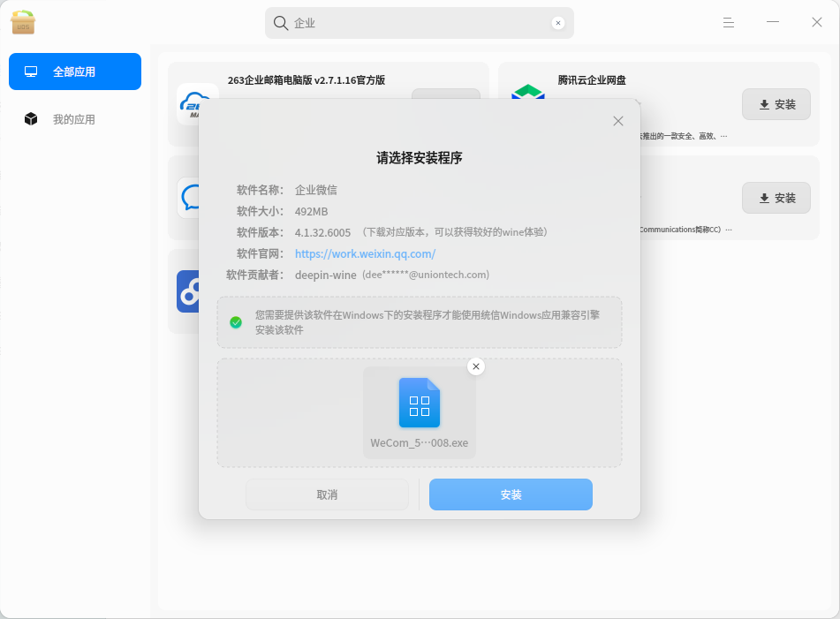Screen dimensions: 840x619
Task: Click the monitor icon beside 全部应用
Action: point(31,72)
